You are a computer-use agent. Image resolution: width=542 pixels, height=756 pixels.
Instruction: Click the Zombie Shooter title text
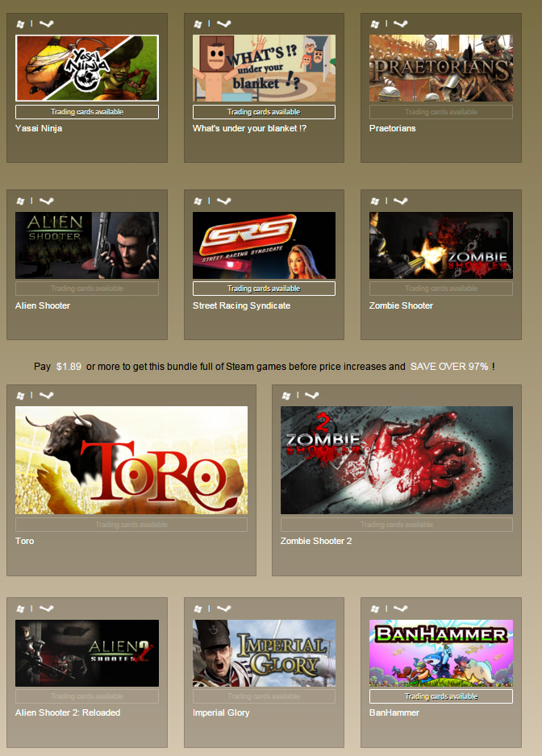tap(401, 305)
